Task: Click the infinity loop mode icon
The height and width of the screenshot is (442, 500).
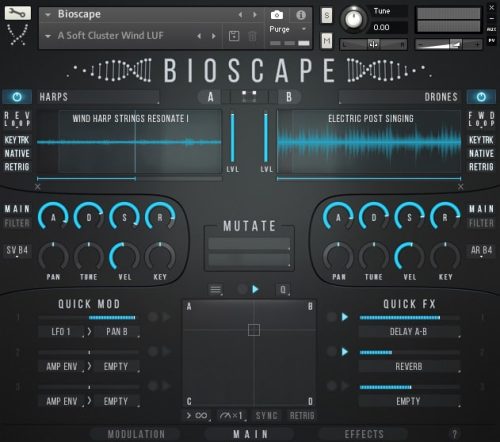Action: coord(198,416)
